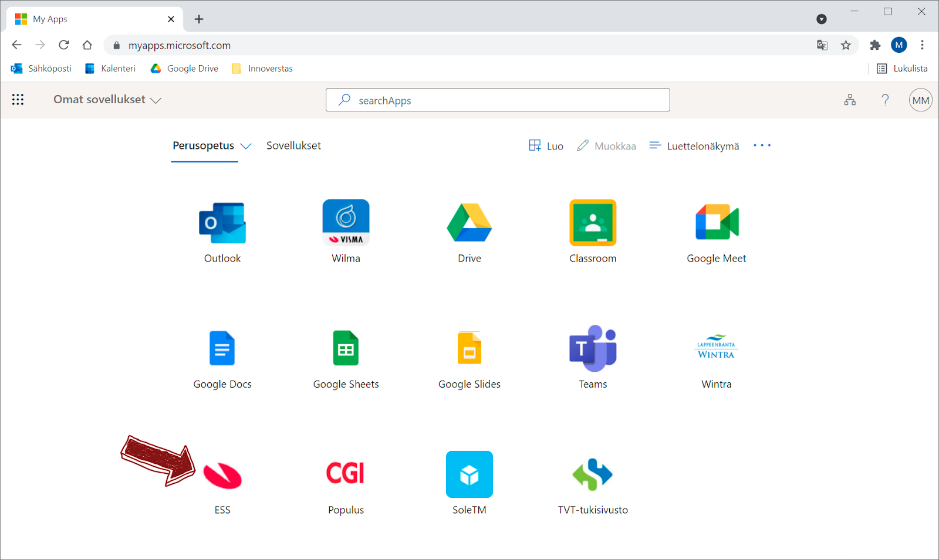Open the Innoverstas bookmark folder
Screen dimensions: 939x560
click(x=262, y=69)
